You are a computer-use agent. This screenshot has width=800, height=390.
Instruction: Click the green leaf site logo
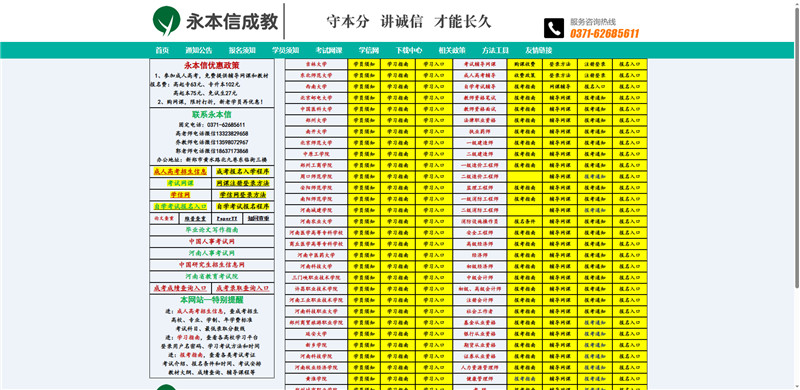[167, 21]
